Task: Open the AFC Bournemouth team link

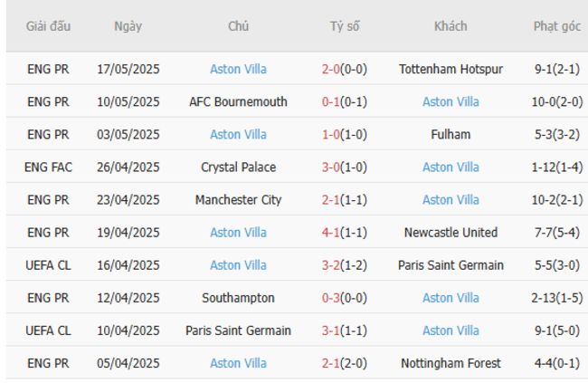Action: (x=238, y=101)
